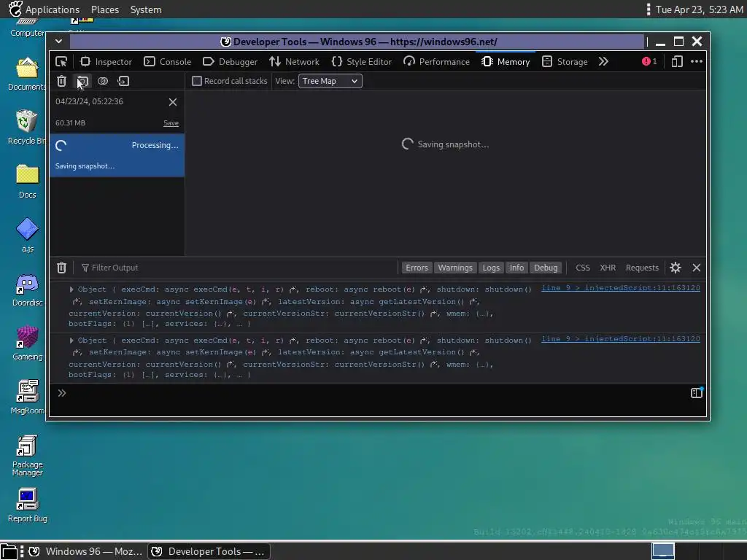This screenshot has width=747, height=560.
Task: Click the element picker icon in DevTools
Action: click(x=61, y=61)
